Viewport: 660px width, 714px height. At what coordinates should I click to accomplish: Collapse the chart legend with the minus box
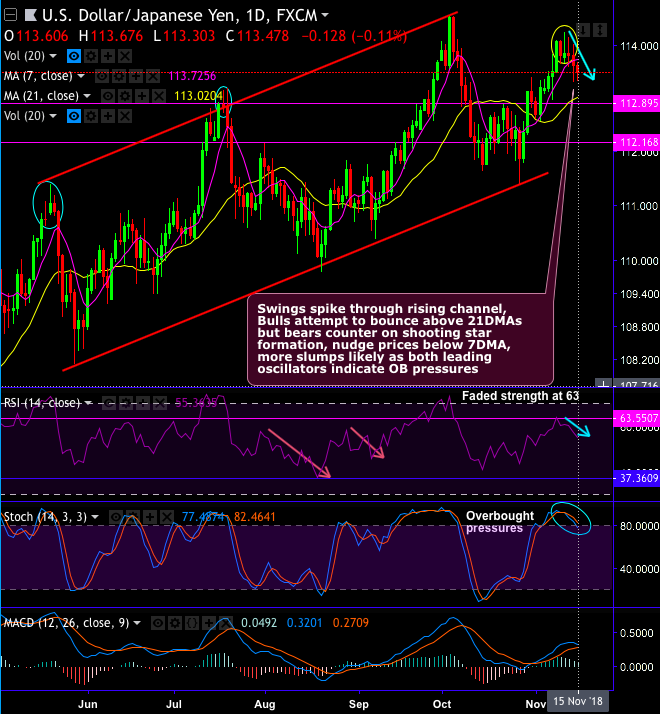10,15
